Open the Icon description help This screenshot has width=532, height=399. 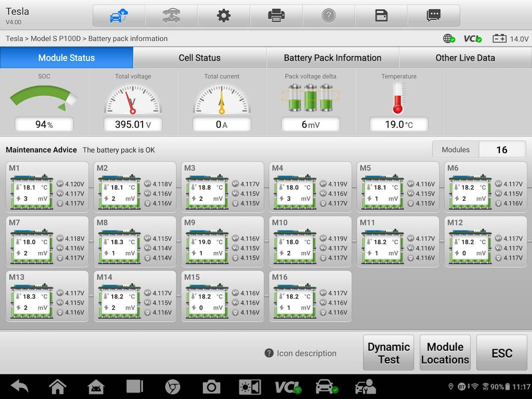300,353
